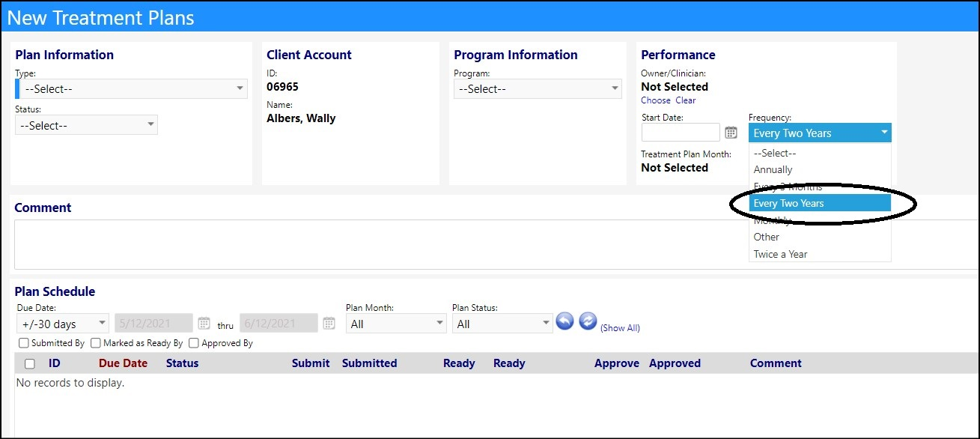The width and height of the screenshot is (980, 439).
Task: Open the Due Date +/-30 days dropdown
Action: coord(63,324)
